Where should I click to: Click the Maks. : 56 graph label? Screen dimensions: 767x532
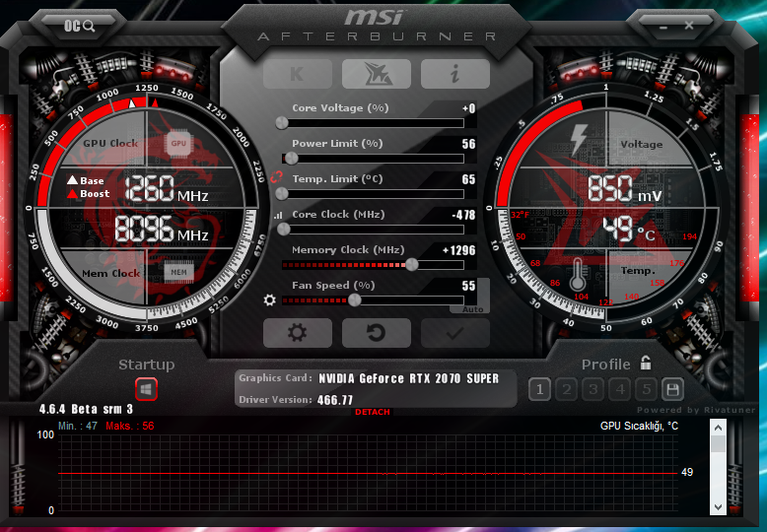tap(129, 426)
